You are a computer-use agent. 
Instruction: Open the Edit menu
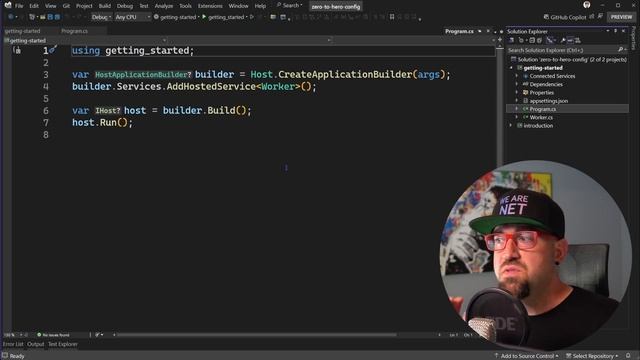point(34,6)
